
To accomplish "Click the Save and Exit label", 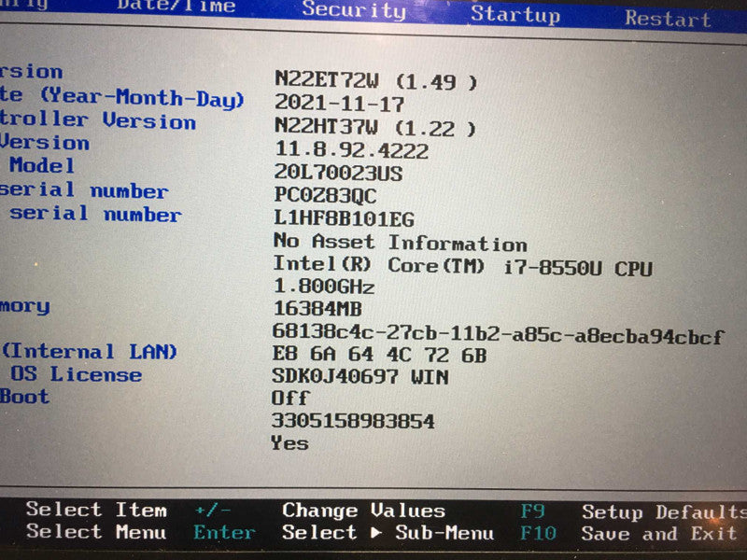I will [x=659, y=534].
